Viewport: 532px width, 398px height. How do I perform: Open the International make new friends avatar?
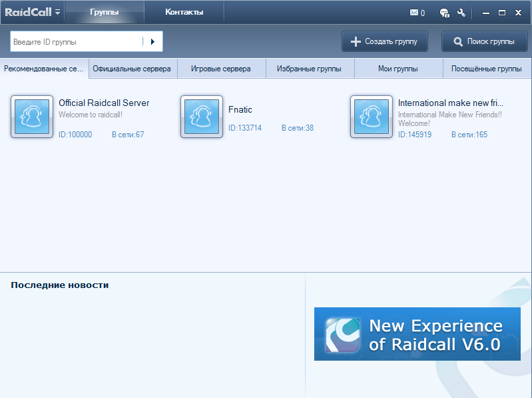(x=371, y=117)
